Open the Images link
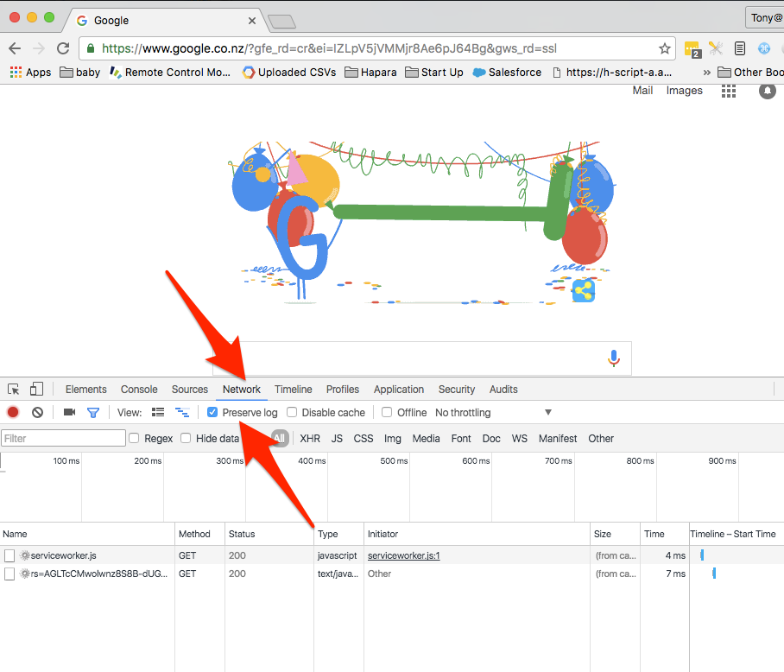This screenshot has height=672, width=784. [684, 91]
